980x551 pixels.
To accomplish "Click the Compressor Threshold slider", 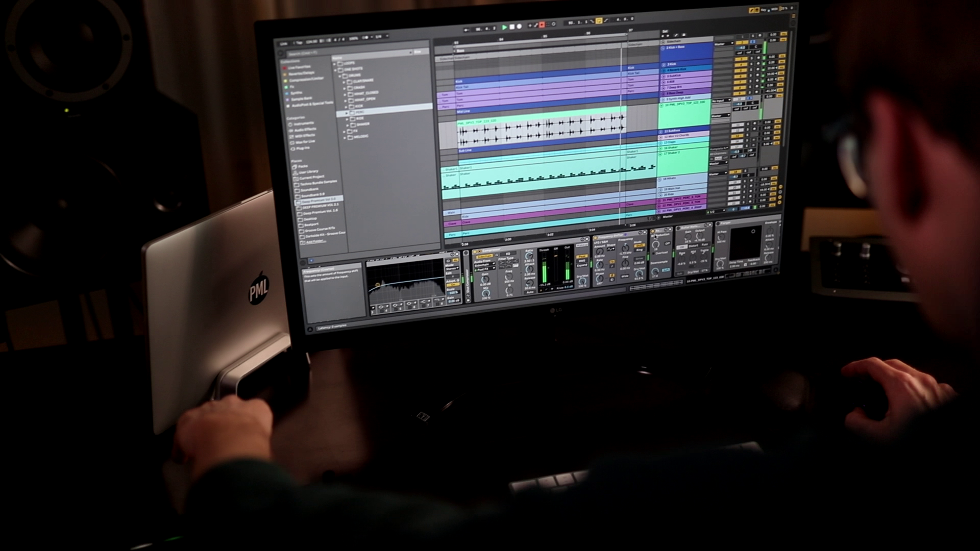I will coord(544,268).
